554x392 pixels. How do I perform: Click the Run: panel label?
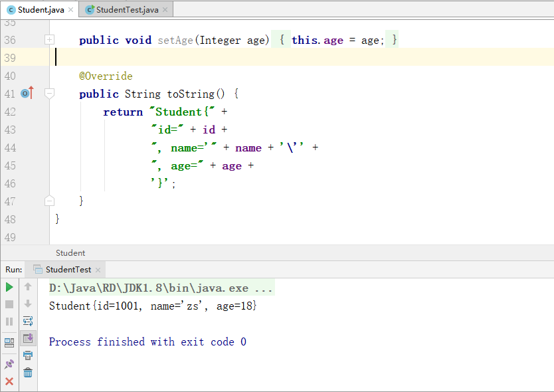coord(14,270)
